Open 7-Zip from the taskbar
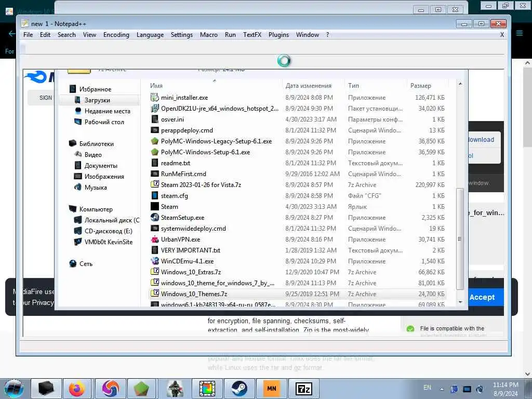 click(x=304, y=389)
